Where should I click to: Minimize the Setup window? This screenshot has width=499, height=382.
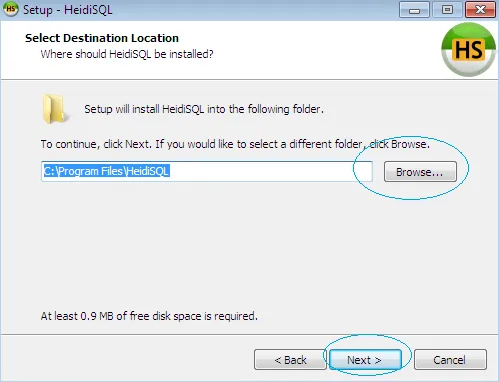414,10
